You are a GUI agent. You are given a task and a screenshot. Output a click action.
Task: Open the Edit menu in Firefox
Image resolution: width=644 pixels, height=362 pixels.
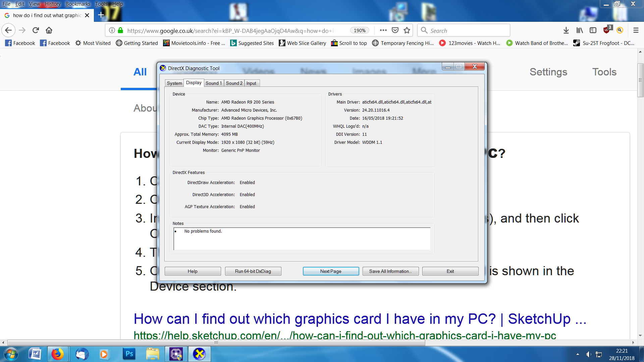click(x=19, y=4)
